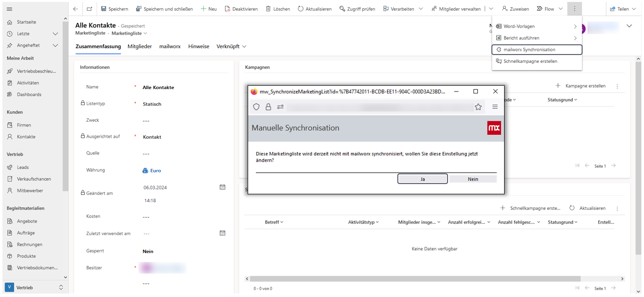Click Aktualisieren in the lower grid
The width and height of the screenshot is (644, 297).
pos(587,208)
